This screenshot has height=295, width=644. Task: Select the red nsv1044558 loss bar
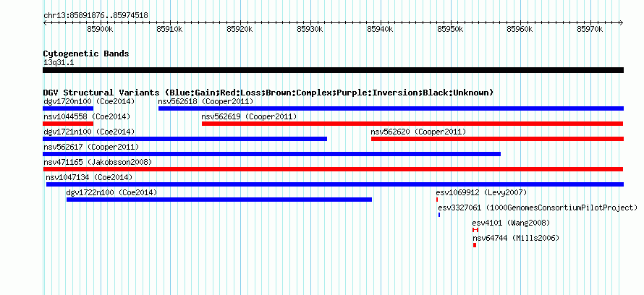[68, 124]
